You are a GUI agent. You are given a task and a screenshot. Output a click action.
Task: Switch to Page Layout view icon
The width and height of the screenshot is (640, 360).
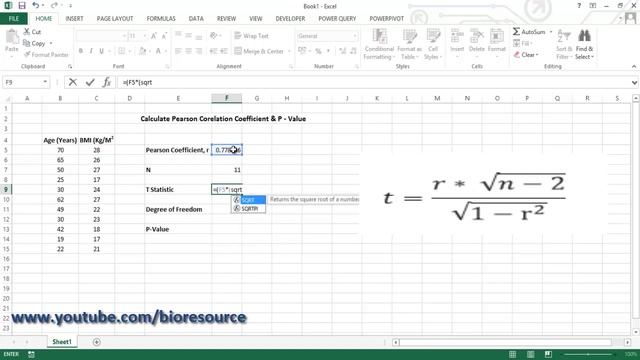click(x=530, y=354)
